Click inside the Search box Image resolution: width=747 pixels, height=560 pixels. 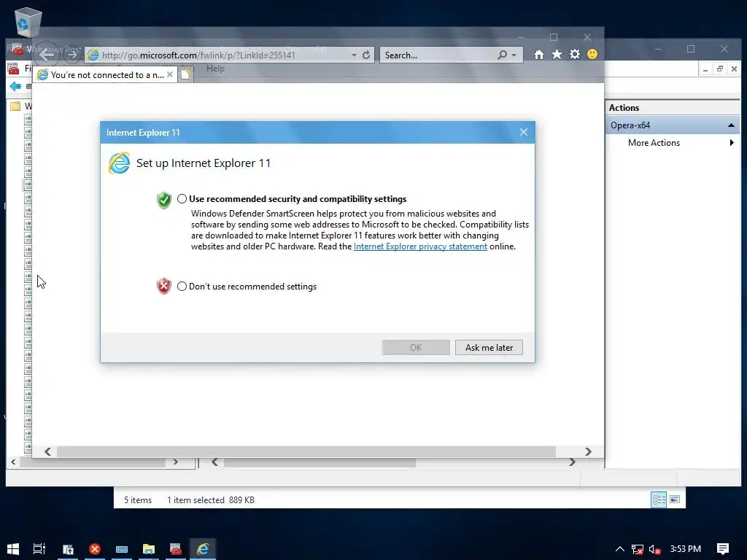point(438,55)
